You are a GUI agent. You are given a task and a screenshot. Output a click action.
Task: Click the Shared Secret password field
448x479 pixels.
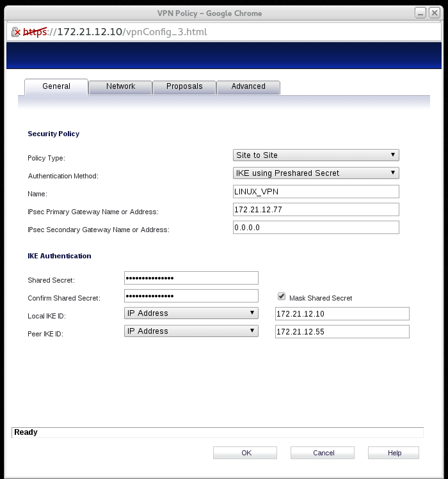click(x=191, y=278)
